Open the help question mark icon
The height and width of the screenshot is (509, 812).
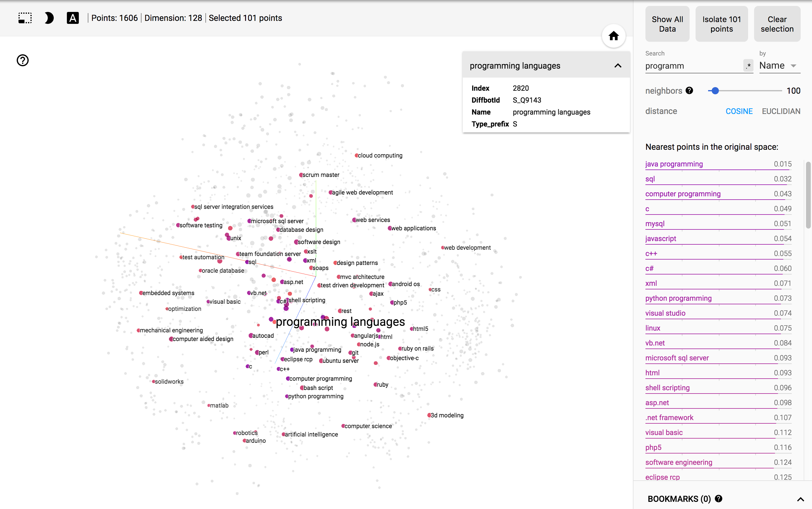(23, 61)
